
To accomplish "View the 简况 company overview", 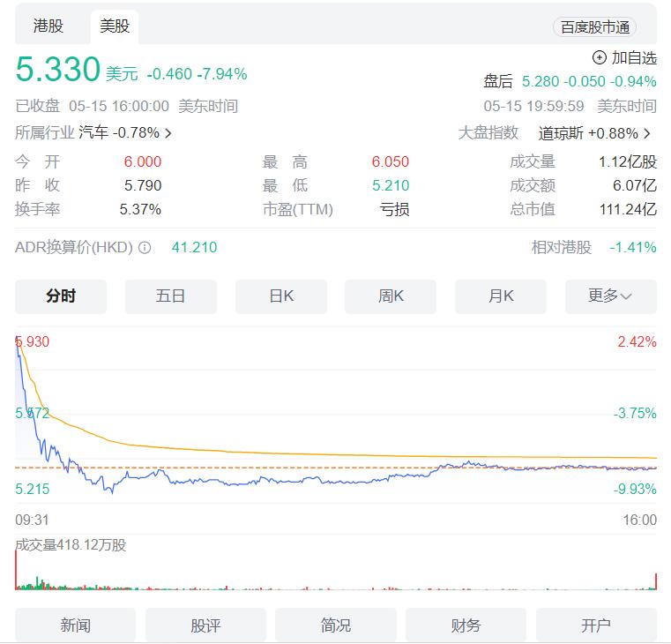I will click(336, 625).
